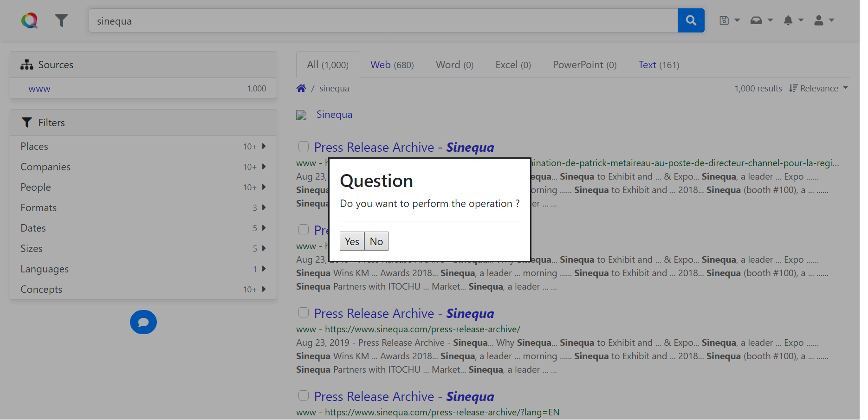Viewport: 868px width, 420px height.
Task: Tick the first Press Release Archive checkbox
Action: coord(304,147)
